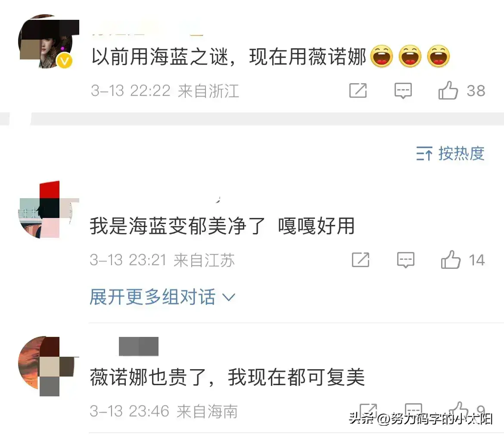Open avatar of the 海南 commenter
Viewport: 504px width, 436px height.
[45, 364]
